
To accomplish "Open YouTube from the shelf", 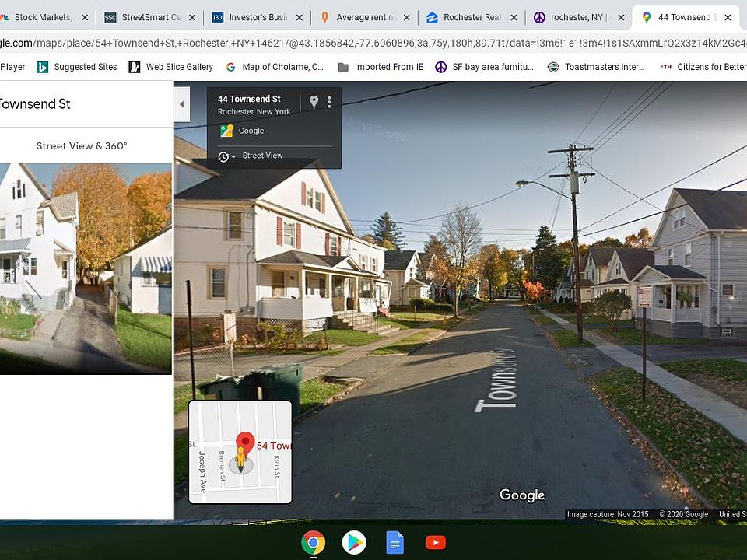I will click(x=436, y=542).
